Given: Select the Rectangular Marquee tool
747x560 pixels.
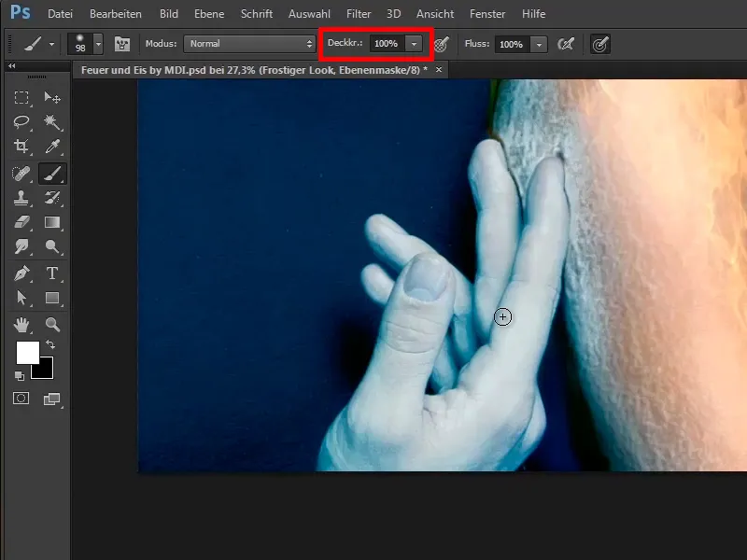Looking at the screenshot, I should (21, 98).
